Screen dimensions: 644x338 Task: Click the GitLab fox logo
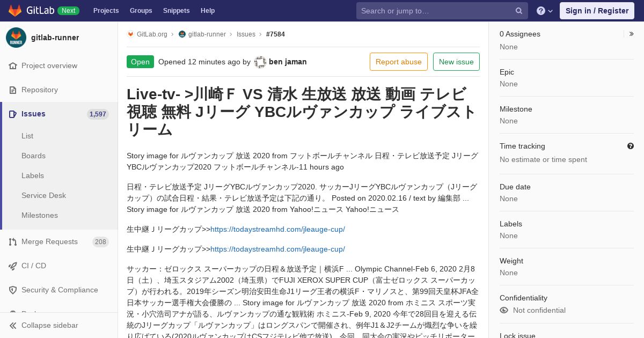click(x=15, y=11)
